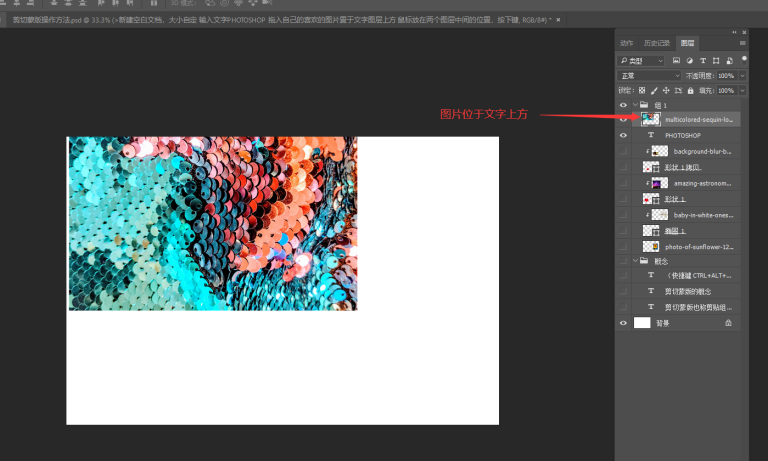Viewport: 768px width, 461px height.
Task: Select the background-blur layer
Action: click(686, 151)
